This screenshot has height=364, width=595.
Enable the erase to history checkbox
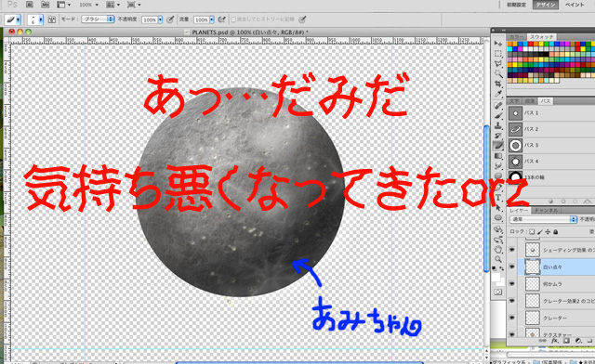pos(233,19)
